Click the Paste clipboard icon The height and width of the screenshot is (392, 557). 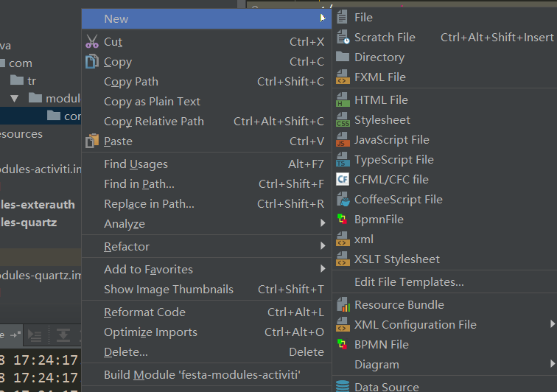coord(92,141)
